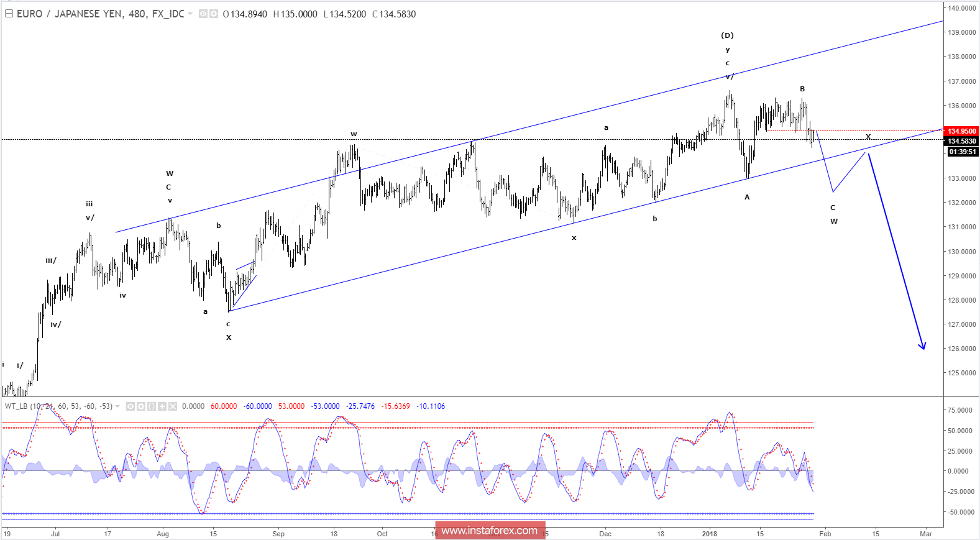Click the red 60.0000 indicator value

click(224, 406)
